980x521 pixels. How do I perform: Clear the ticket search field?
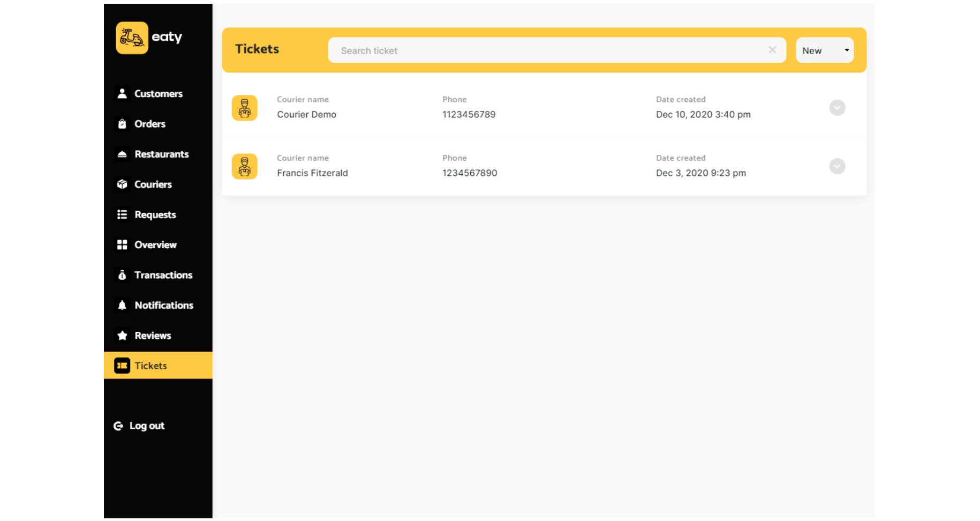772,50
